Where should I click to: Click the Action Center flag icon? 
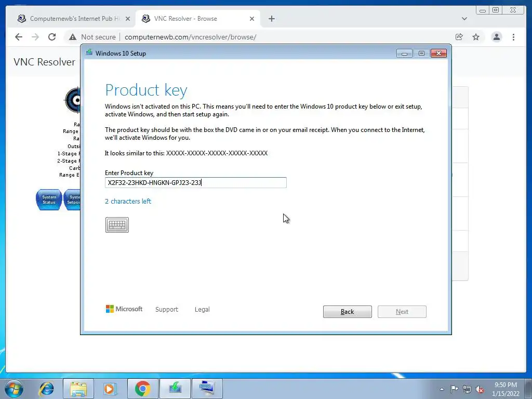point(454,389)
